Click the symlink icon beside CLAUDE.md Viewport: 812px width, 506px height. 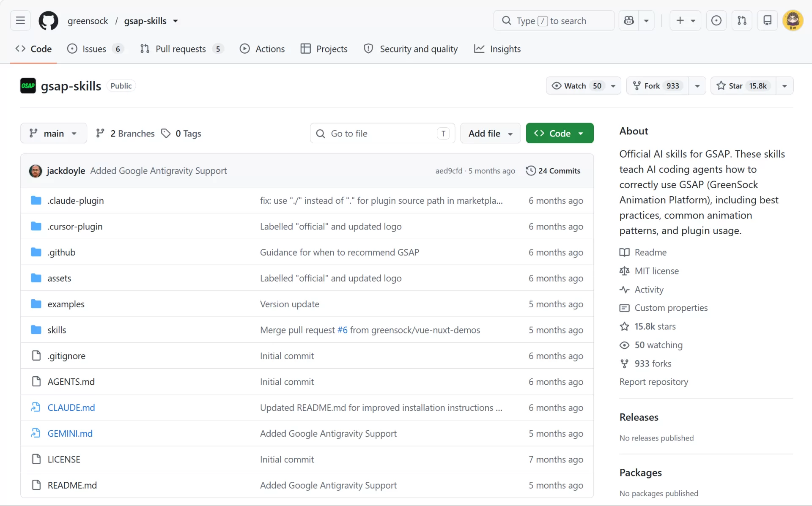pyautogui.click(x=36, y=408)
